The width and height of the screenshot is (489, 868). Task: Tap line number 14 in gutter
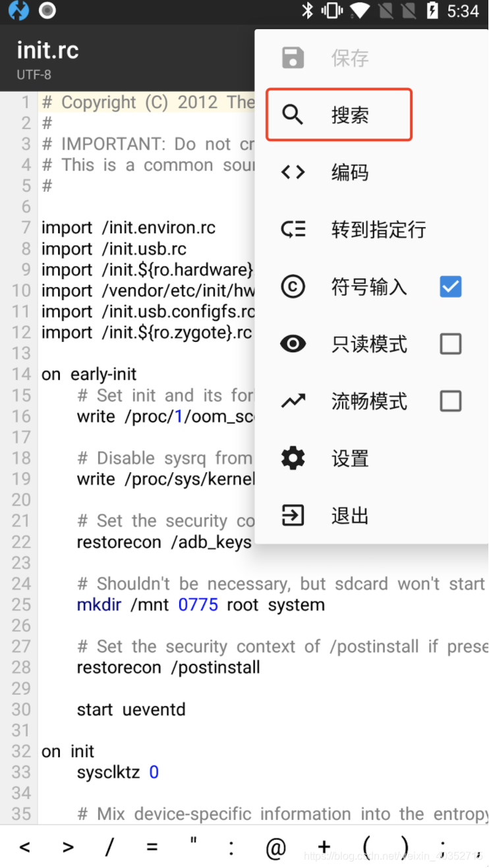tap(21, 374)
